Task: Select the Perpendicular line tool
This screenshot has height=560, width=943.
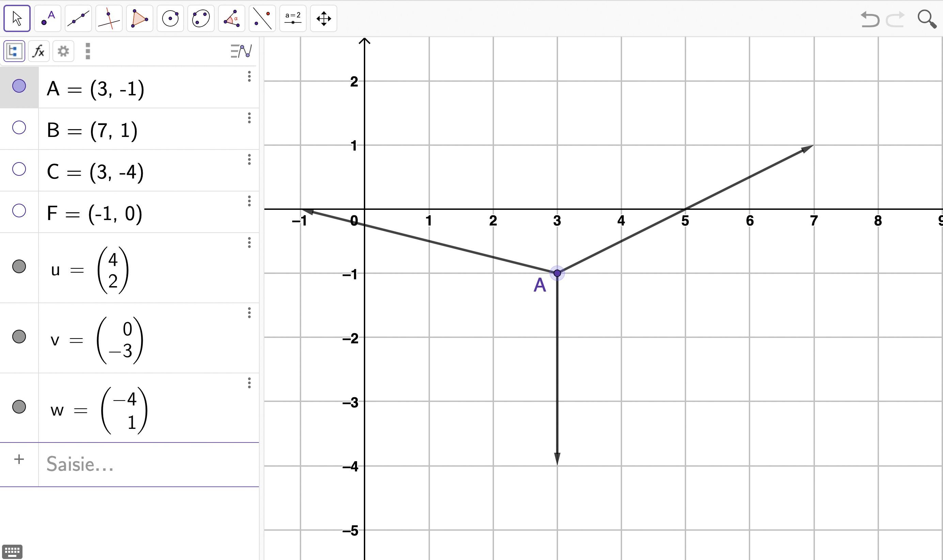Action: pos(109,18)
